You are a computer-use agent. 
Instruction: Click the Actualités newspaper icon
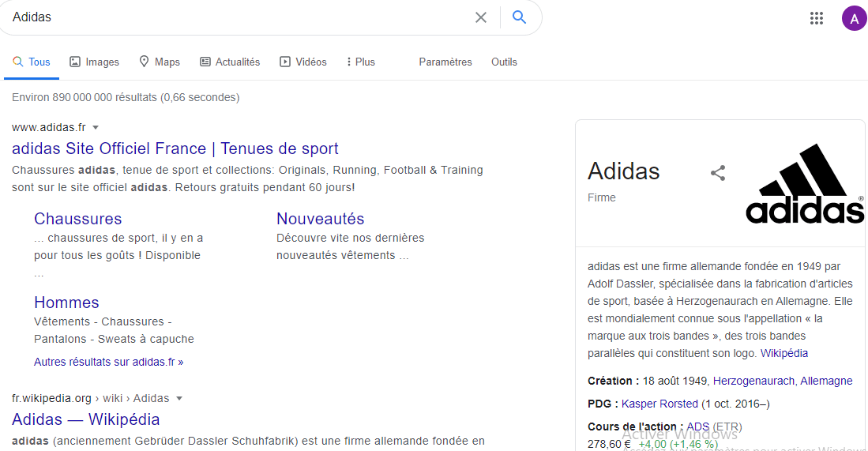click(205, 62)
